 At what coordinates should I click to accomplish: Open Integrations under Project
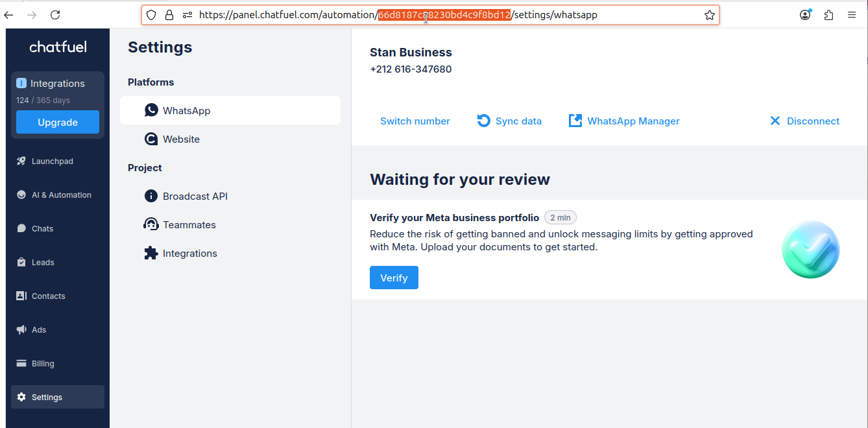(189, 254)
